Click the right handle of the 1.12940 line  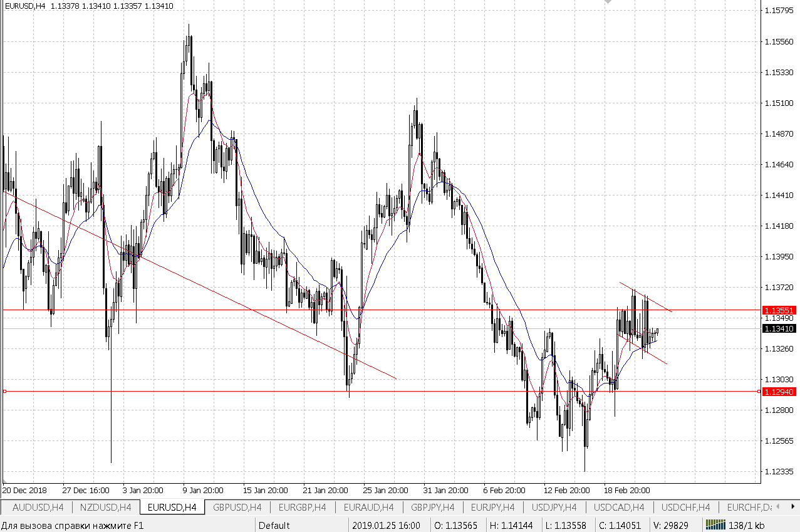[x=759, y=391]
